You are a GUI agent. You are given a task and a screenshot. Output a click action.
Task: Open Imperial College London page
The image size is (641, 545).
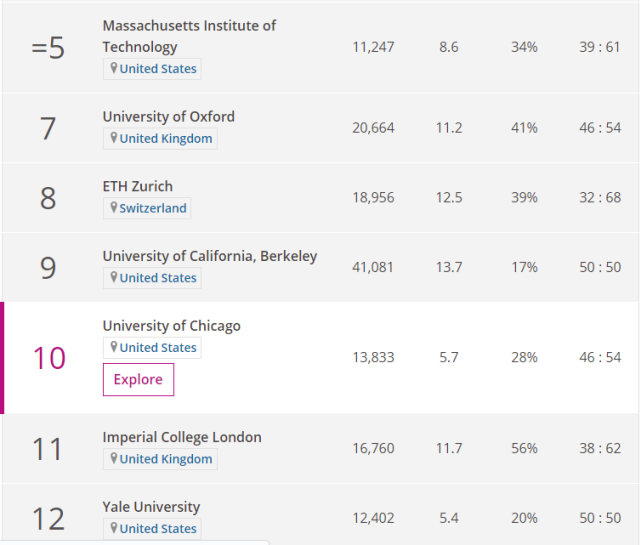[181, 437]
